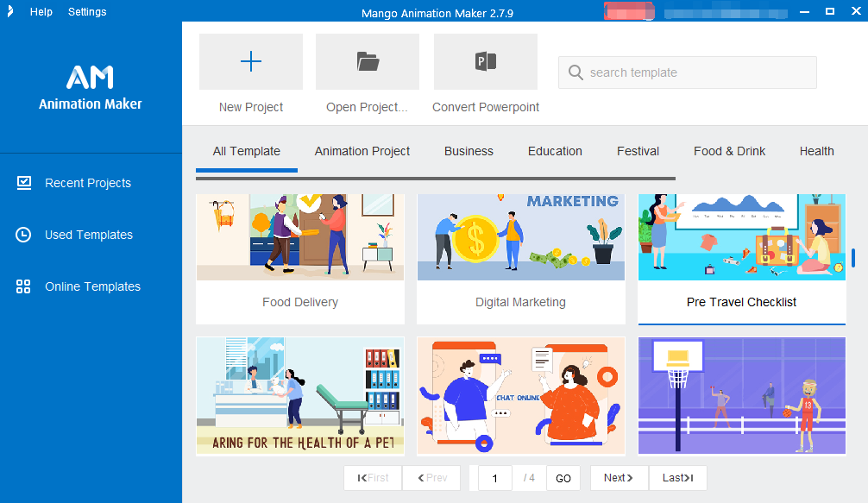
Task: Select the Convert Powerpoint icon
Action: tap(485, 61)
